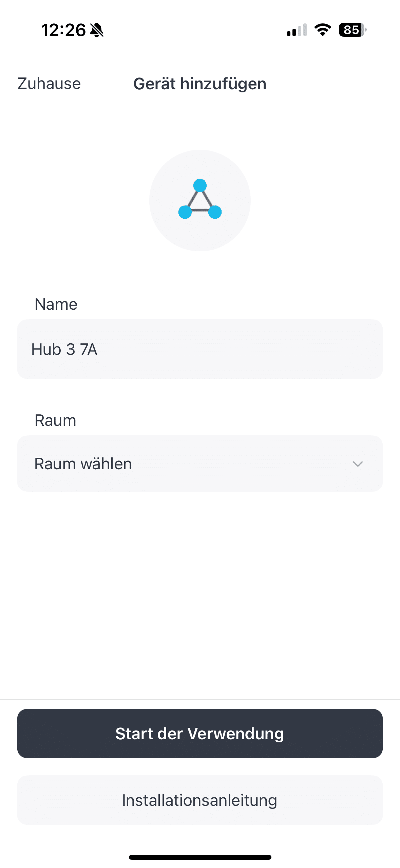Image resolution: width=400 pixels, height=868 pixels.
Task: Open the Installationsanleitung guide
Action: (200, 800)
